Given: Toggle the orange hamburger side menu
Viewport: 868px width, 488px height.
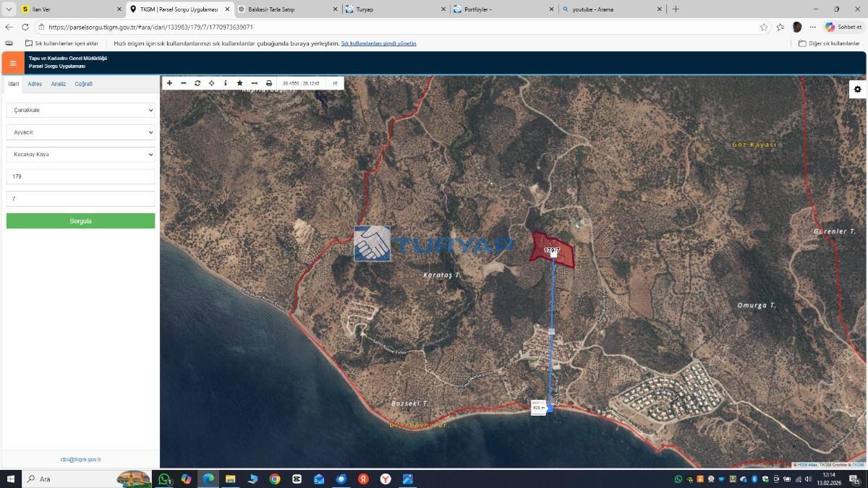Looking at the screenshot, I should click(x=13, y=63).
